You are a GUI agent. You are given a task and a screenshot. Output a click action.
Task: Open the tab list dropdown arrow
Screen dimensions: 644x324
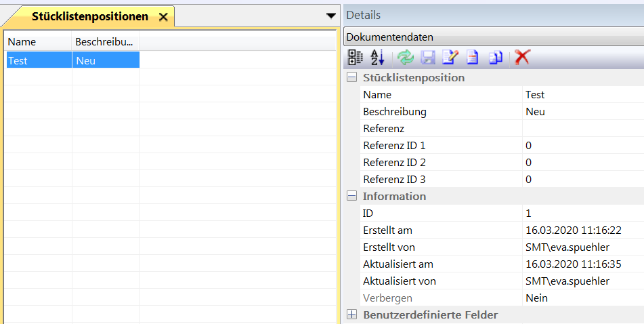coord(330,16)
